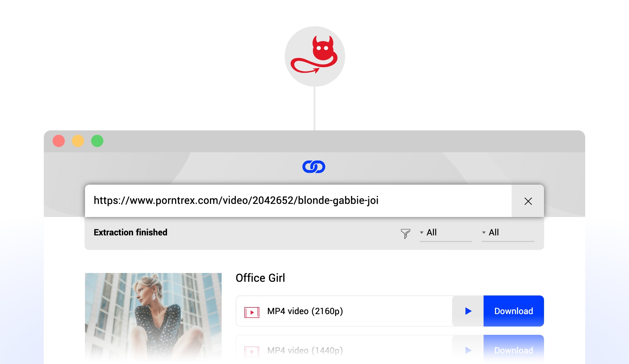
Task: Click the porntrex URL input field
Action: [x=298, y=201]
